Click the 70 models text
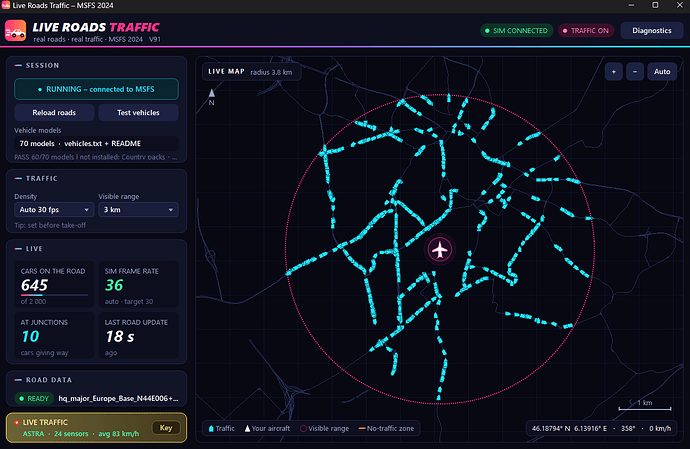The height and width of the screenshot is (449, 690). (x=37, y=144)
